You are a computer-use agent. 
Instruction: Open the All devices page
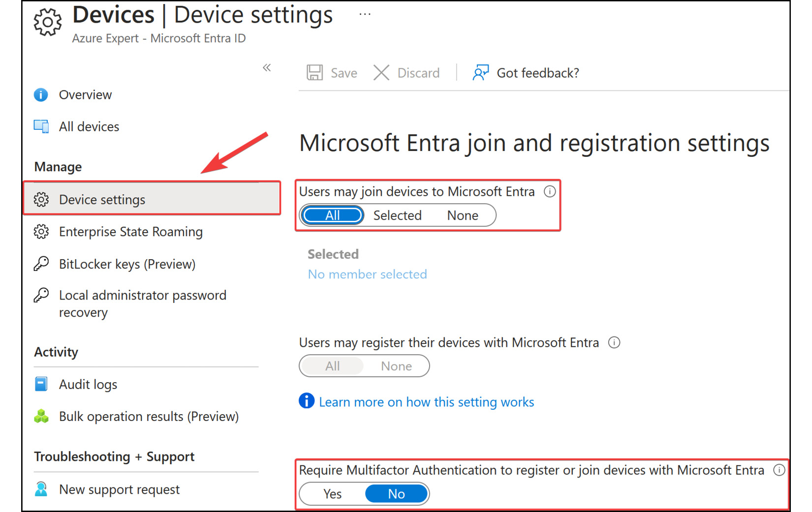89,126
